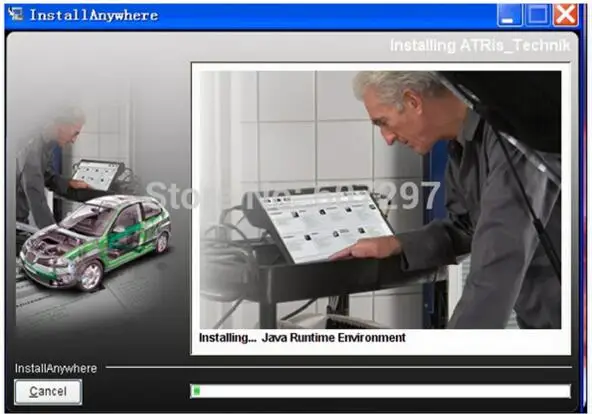Close the InstallAnywhere installer window
592x414 pixels.
click(x=566, y=15)
